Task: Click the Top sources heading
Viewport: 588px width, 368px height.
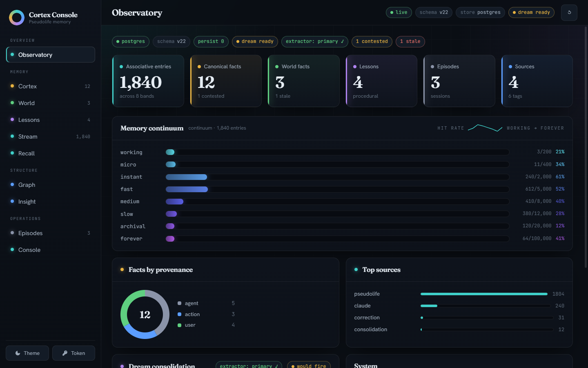Action: coord(381,270)
